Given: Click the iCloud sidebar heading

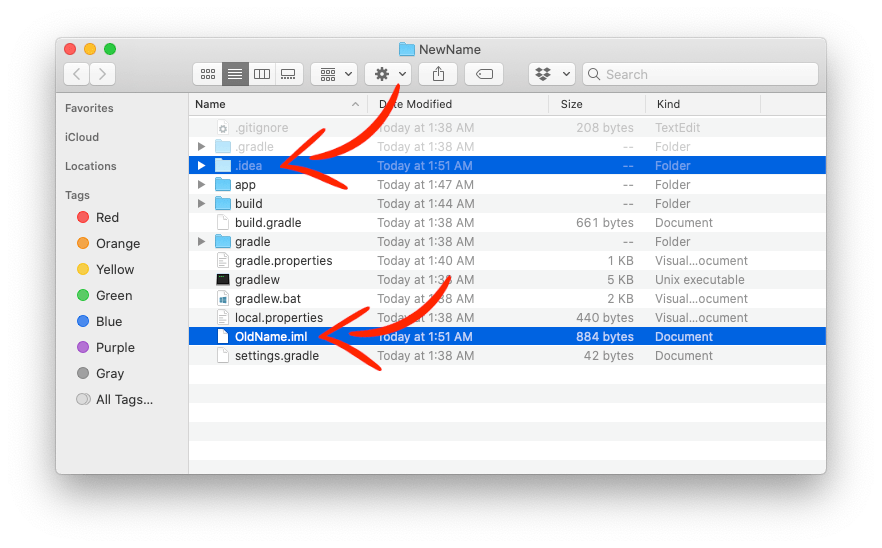Looking at the screenshot, I should [x=82, y=137].
